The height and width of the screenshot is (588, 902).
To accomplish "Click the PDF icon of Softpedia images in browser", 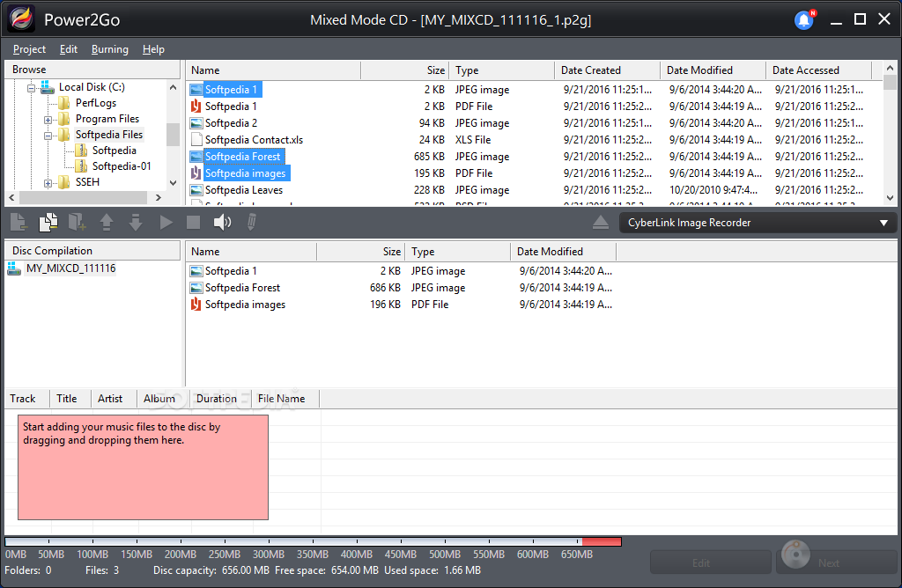I will 196,173.
